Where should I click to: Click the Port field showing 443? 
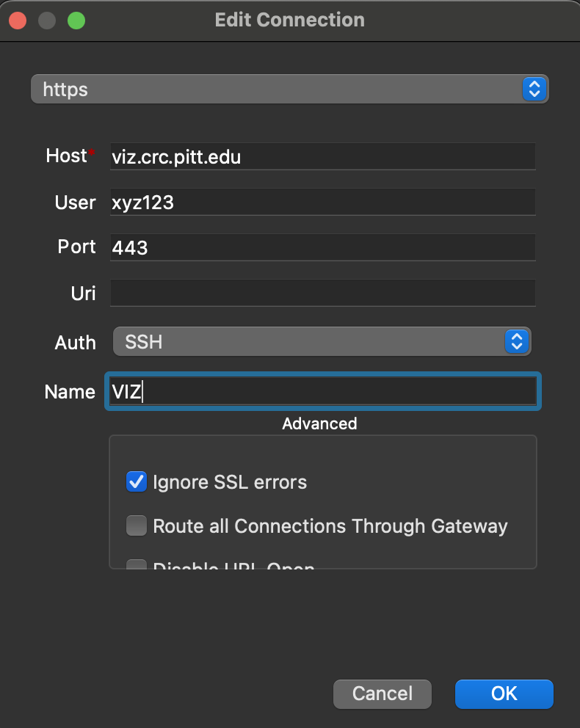click(x=323, y=247)
